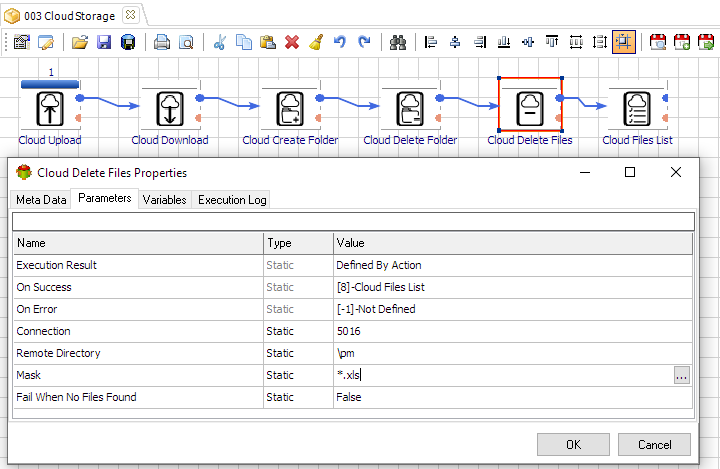Click the Value column header
720x469 pixels.
pos(513,243)
